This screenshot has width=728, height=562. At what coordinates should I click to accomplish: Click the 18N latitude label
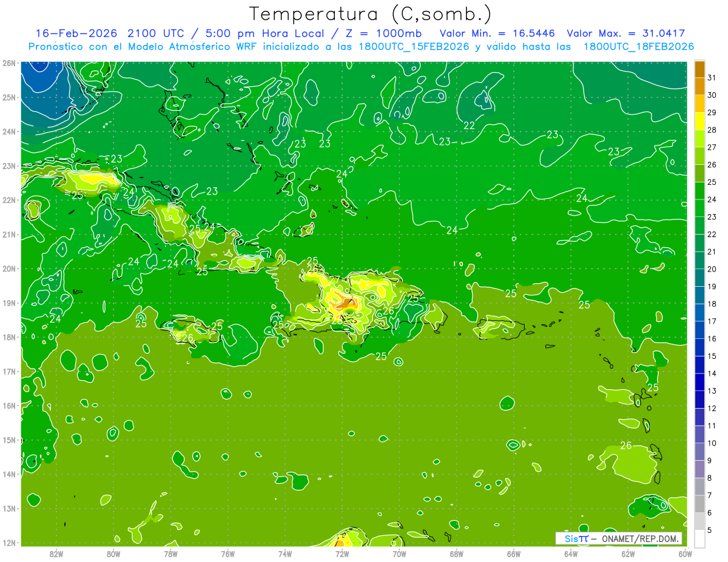click(x=8, y=337)
